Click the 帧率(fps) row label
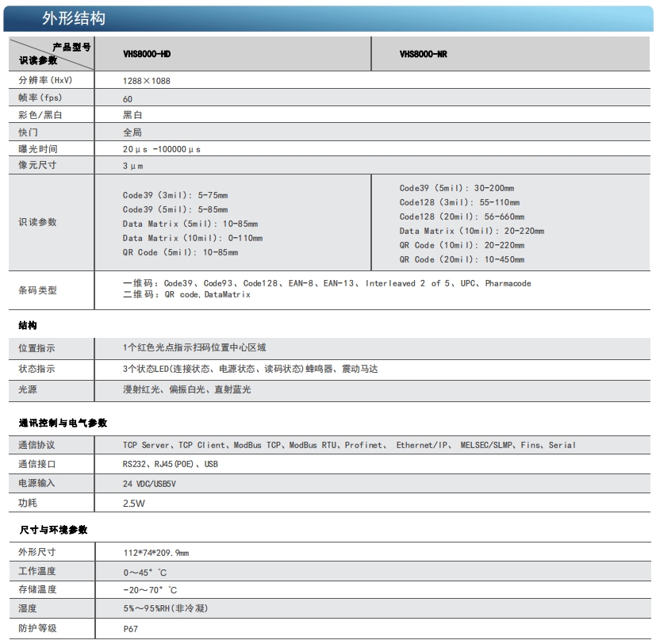The image size is (656, 644). click(40, 98)
